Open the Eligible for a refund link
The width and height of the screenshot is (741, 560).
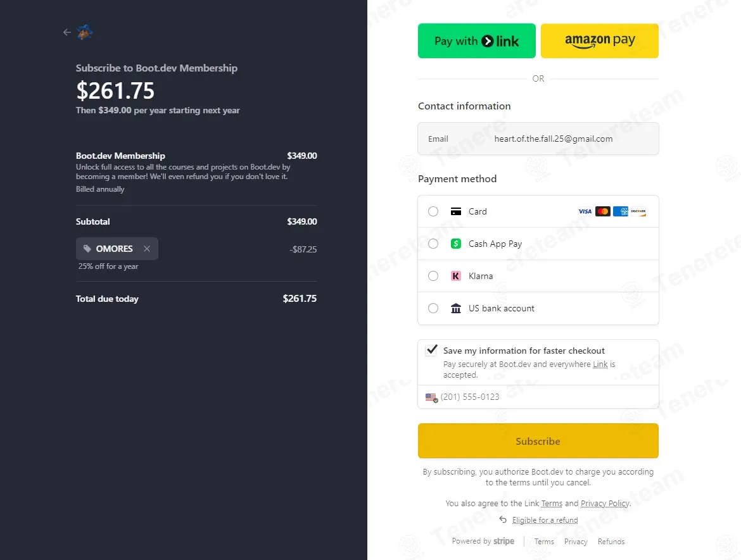[545, 520]
